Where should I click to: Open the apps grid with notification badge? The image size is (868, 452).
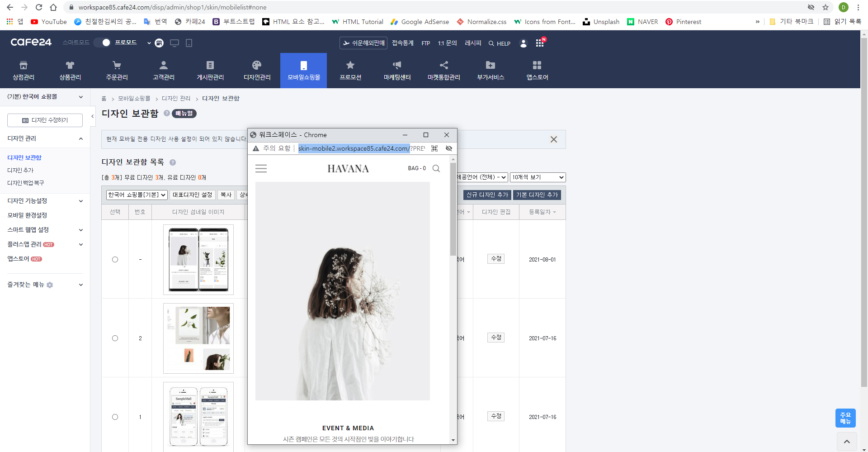coord(540,43)
